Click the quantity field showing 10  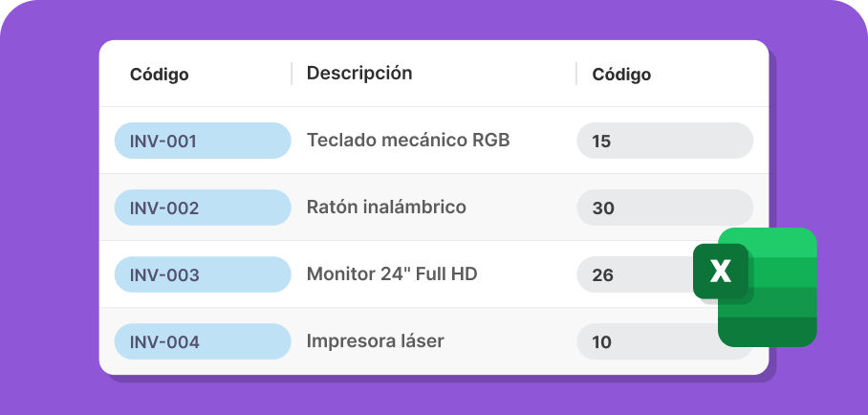coord(648,342)
